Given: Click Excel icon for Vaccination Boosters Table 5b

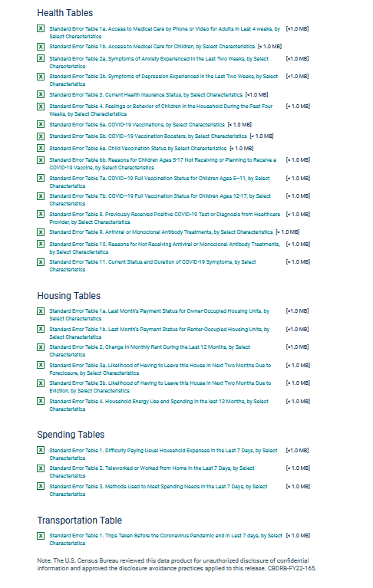Looking at the screenshot, I should [41, 136].
